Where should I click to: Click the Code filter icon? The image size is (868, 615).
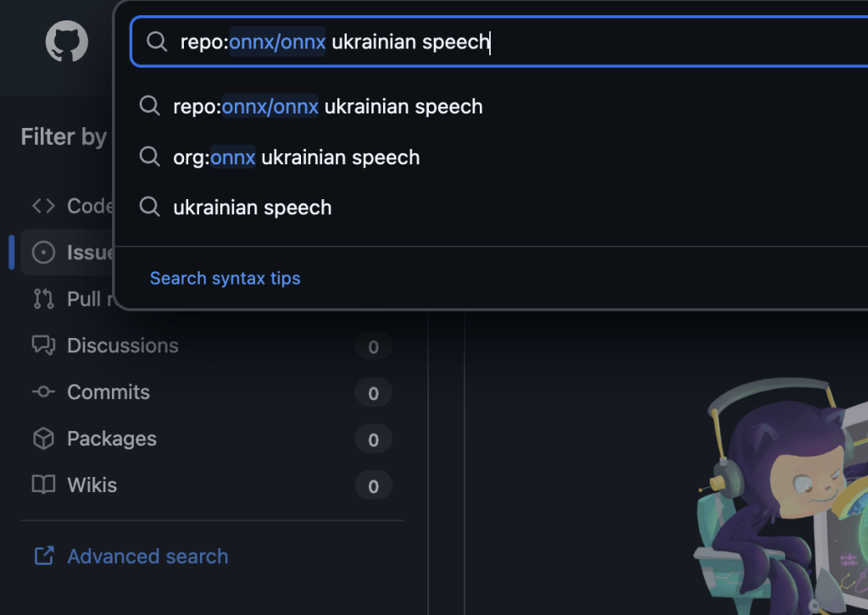(43, 206)
